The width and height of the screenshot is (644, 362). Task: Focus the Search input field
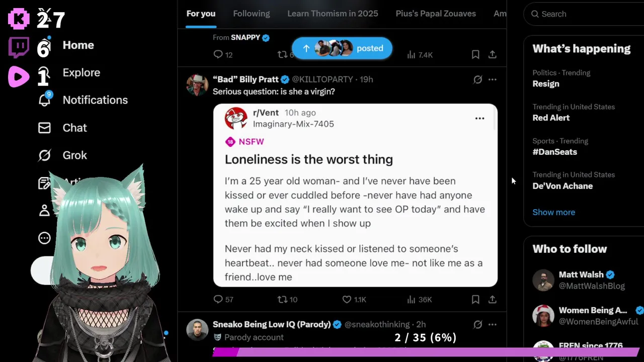[584, 14]
